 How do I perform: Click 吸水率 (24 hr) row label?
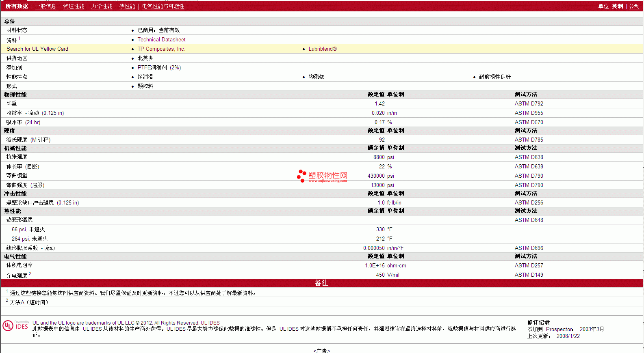click(23, 122)
